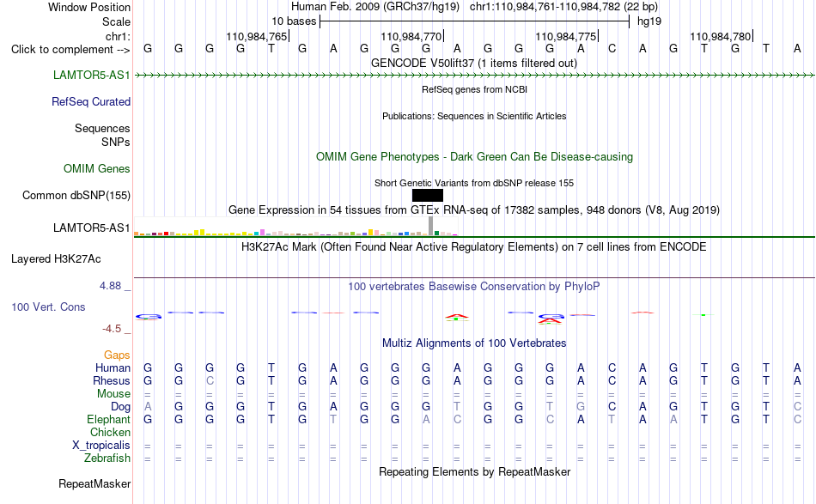The image size is (816, 504).
Task: Select the Mouse species label
Action: (114, 394)
